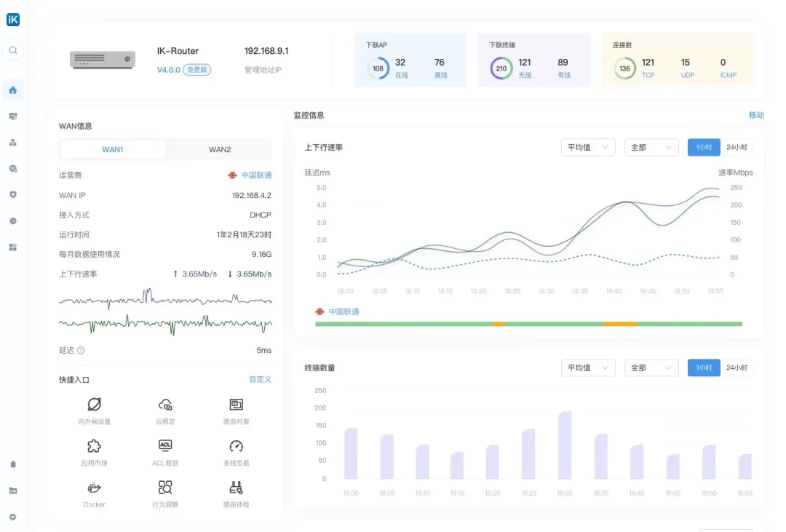Click the 18:00 bar in 终端数量 chart

point(351,453)
